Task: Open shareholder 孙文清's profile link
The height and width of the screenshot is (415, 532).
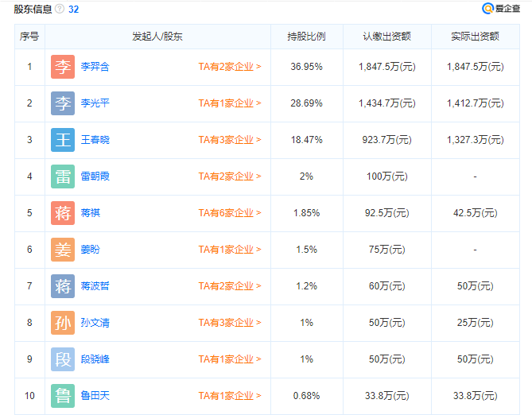Action: pos(95,323)
